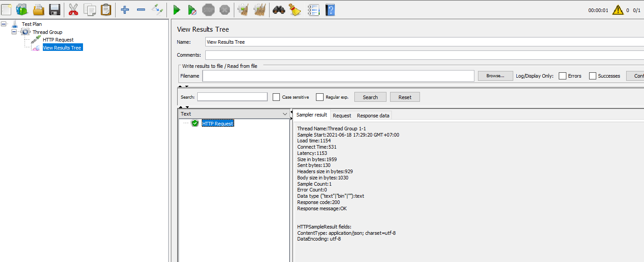Click the Reset button
The width and height of the screenshot is (644, 262).
[405, 97]
